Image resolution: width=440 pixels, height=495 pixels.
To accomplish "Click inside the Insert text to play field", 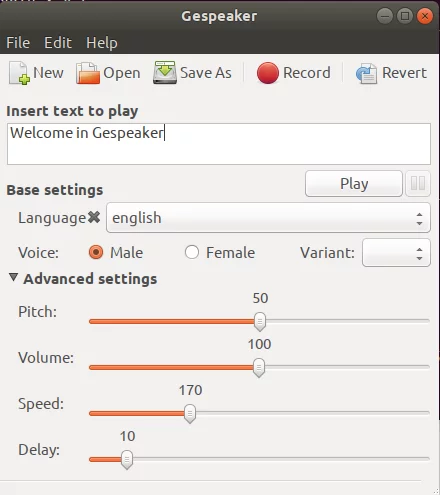I will pyautogui.click(x=219, y=144).
